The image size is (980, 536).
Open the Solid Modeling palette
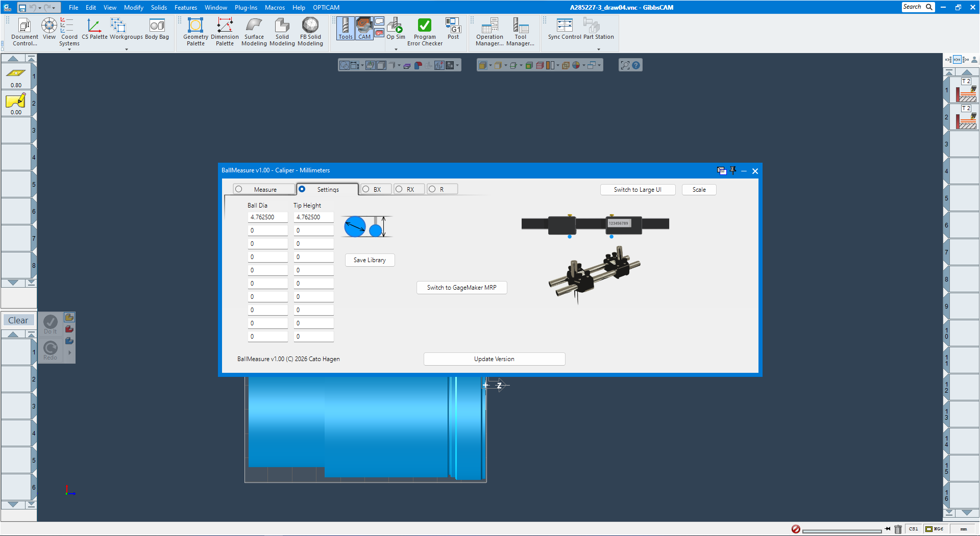[x=282, y=32]
